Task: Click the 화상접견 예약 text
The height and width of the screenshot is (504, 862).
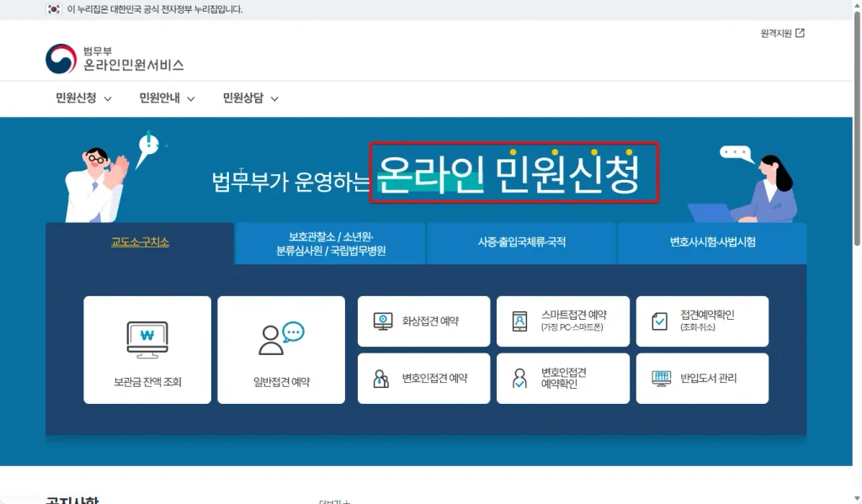Action: 430,321
